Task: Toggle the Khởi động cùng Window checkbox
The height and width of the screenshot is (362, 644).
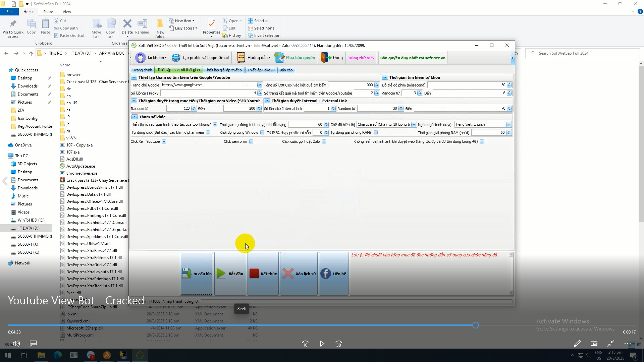Action: [262, 133]
